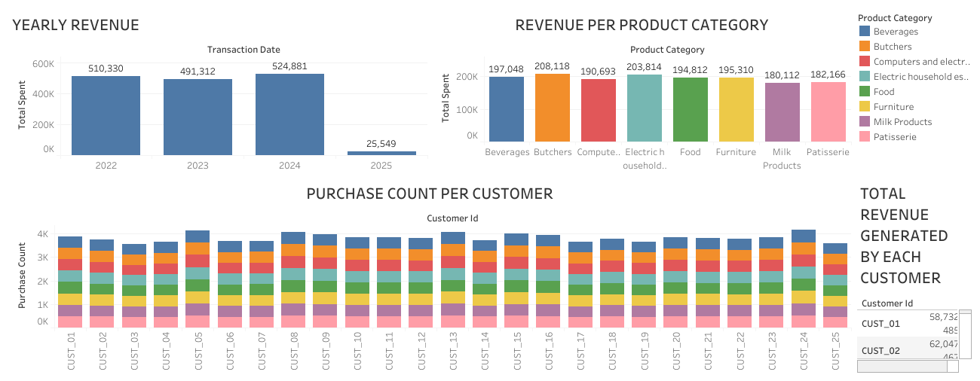Click the Product Category axis header above bars
This screenshot has height=381, width=980.
point(667,50)
